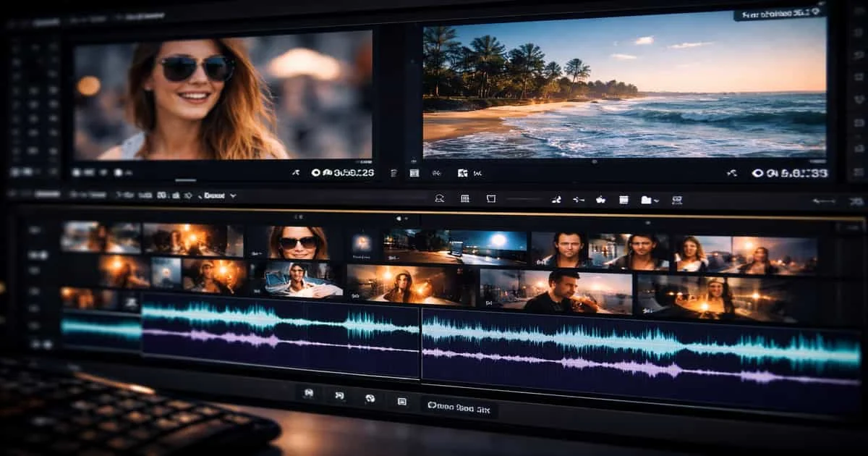This screenshot has height=456, width=868.
Task: Click the text button at the bottom bar
Action: (x=459, y=407)
